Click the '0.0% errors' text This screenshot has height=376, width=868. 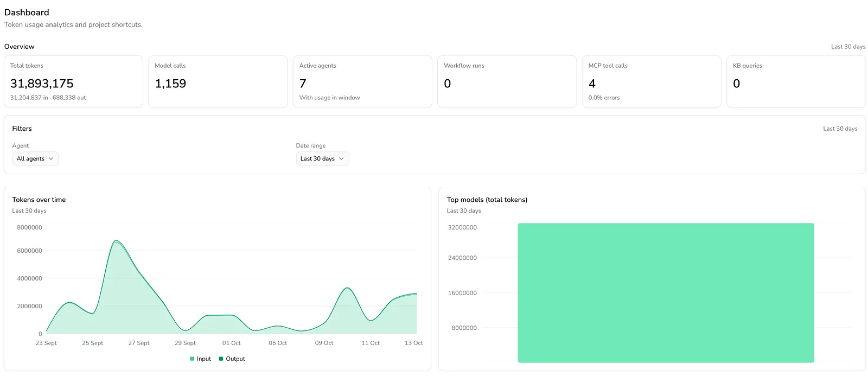point(604,98)
